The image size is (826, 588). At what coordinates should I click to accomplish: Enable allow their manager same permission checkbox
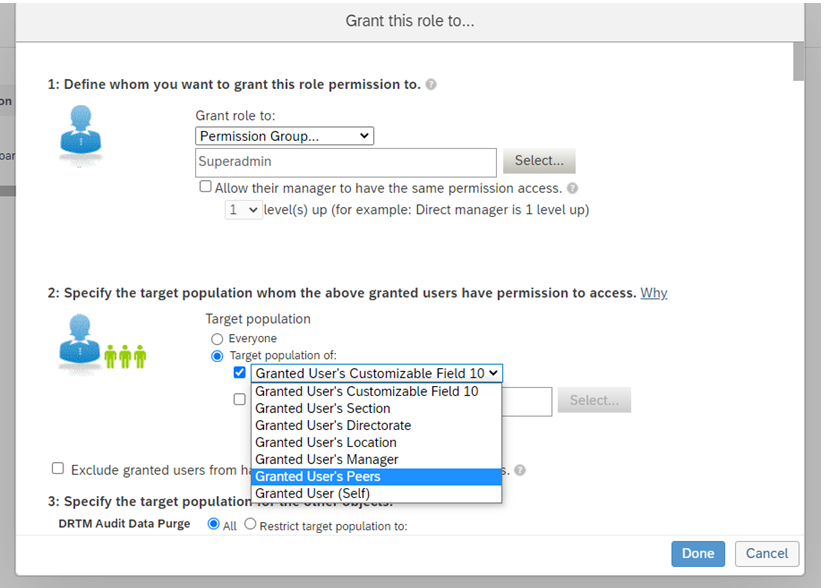205,187
